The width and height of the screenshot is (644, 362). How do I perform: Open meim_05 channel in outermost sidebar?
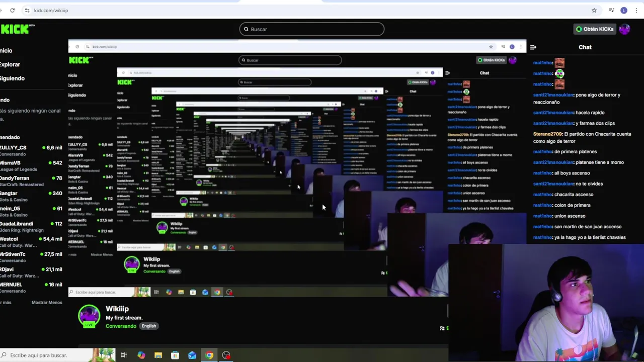[31, 211]
